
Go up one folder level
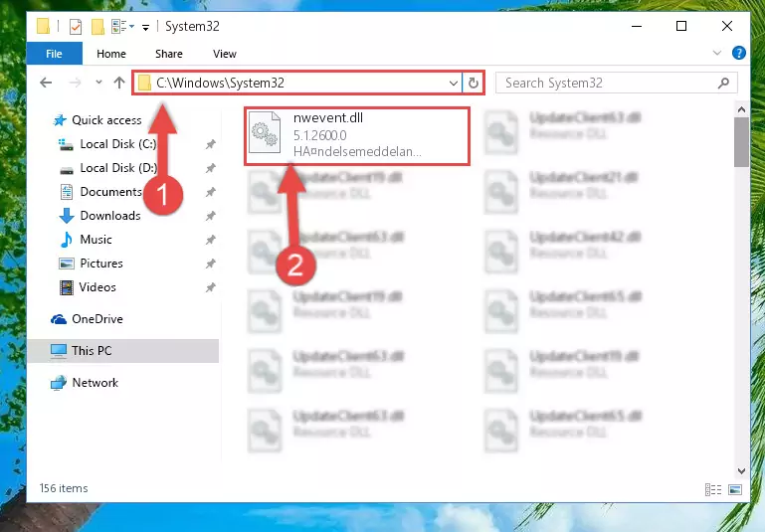119,83
